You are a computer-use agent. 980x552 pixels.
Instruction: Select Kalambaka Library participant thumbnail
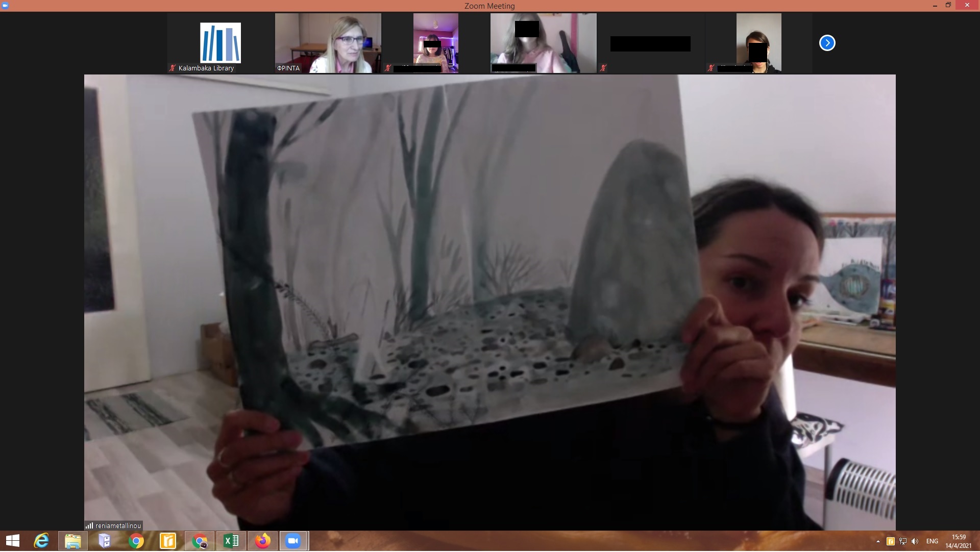click(220, 43)
